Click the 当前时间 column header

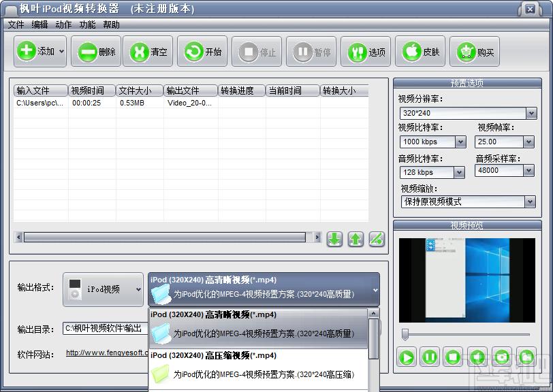point(292,91)
